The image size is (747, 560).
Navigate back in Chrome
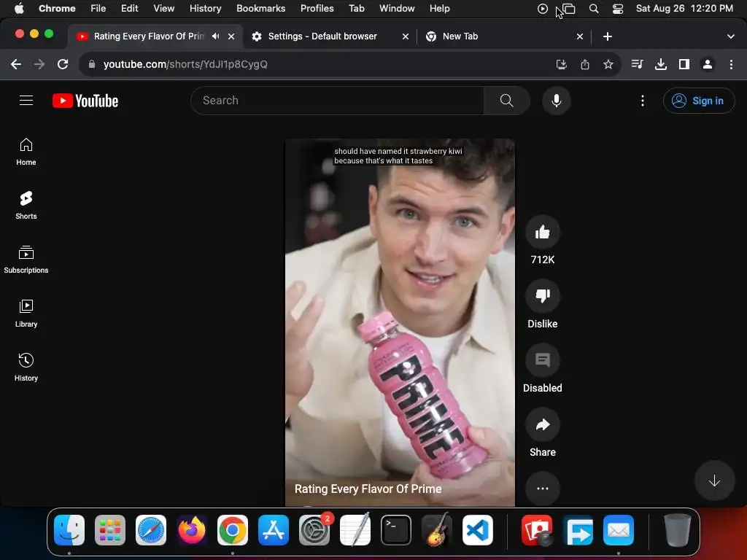pos(16,64)
